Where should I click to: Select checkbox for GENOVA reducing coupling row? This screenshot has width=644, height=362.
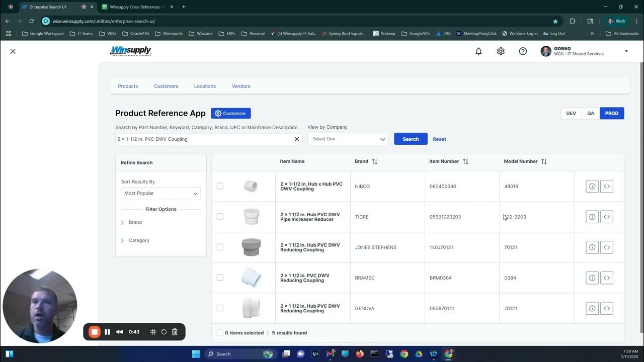220,308
